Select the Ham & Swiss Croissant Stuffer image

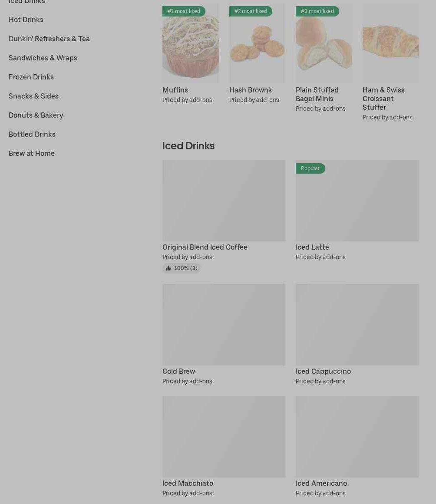[x=391, y=43]
